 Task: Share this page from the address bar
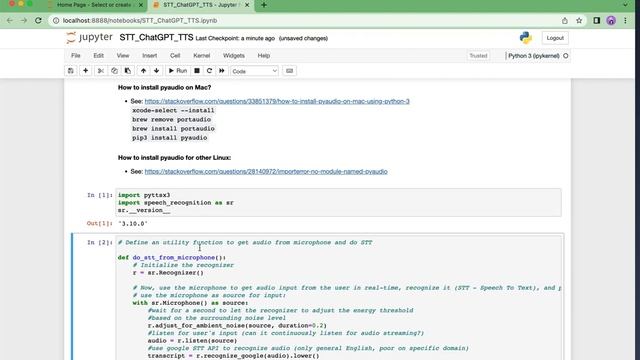[564, 20]
